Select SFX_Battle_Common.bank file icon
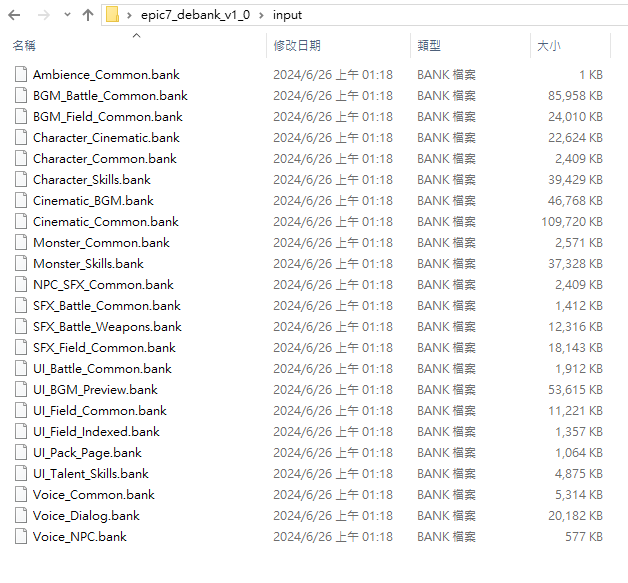Image resolution: width=628 pixels, height=583 pixels. click(21, 306)
